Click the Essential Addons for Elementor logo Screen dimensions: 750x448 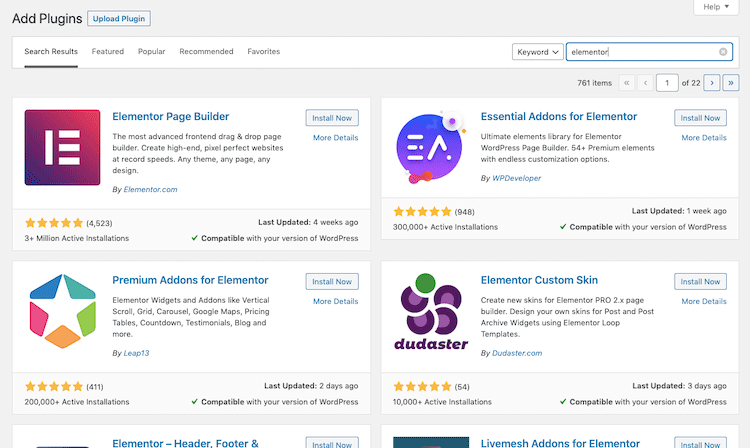point(430,147)
